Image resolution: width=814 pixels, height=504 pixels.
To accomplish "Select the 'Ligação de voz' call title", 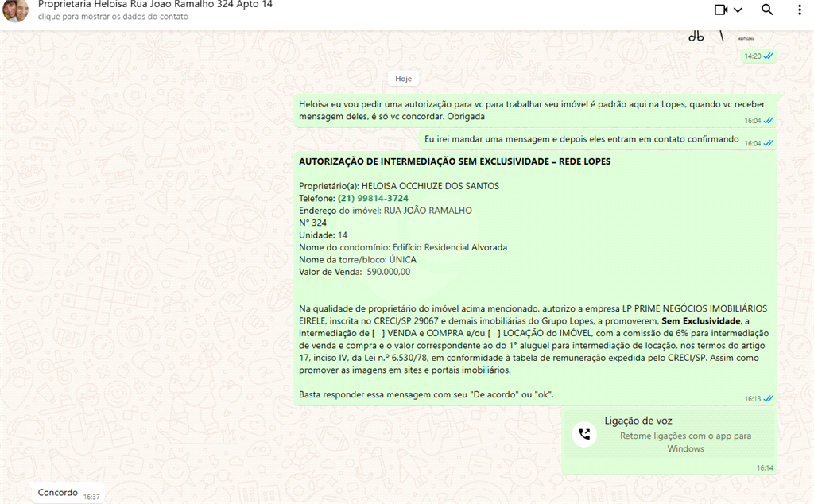I will (638, 421).
